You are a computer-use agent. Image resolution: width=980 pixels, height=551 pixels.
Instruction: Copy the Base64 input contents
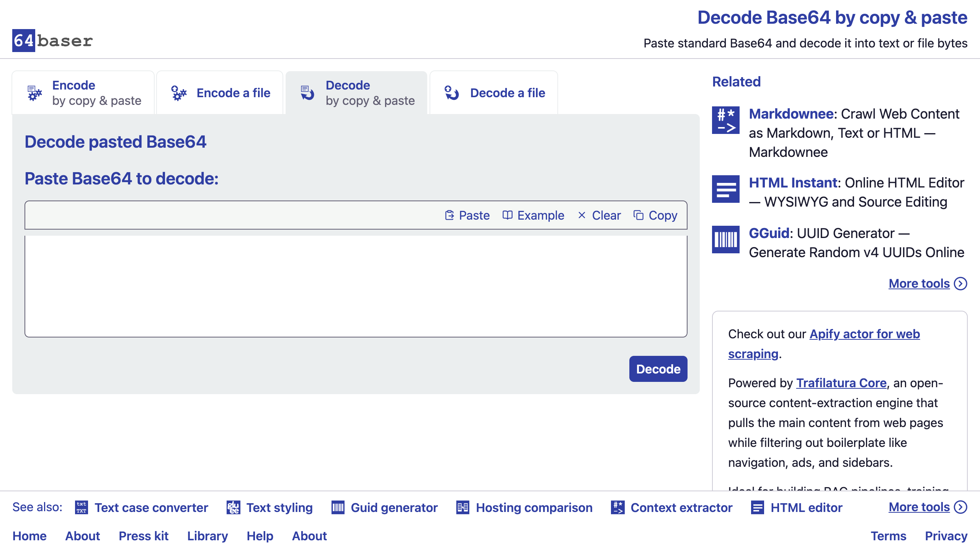click(655, 215)
